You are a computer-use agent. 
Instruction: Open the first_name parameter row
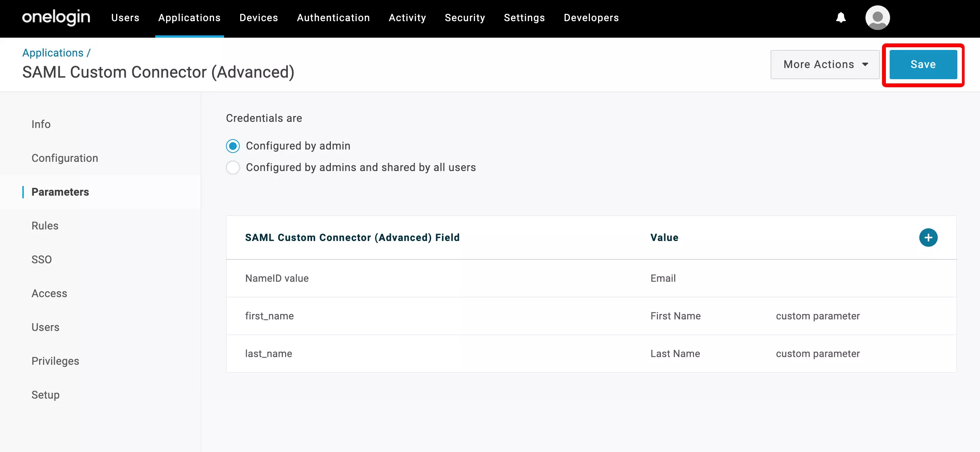[591, 316]
